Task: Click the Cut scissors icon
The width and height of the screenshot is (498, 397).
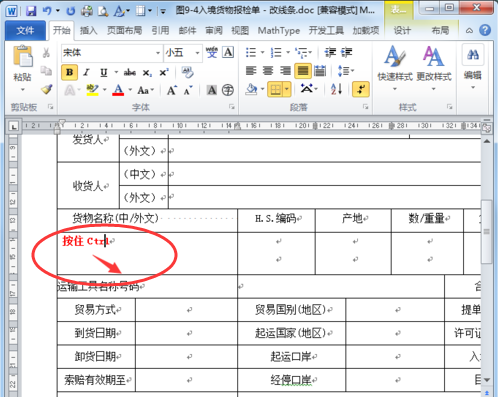Action: (46, 52)
